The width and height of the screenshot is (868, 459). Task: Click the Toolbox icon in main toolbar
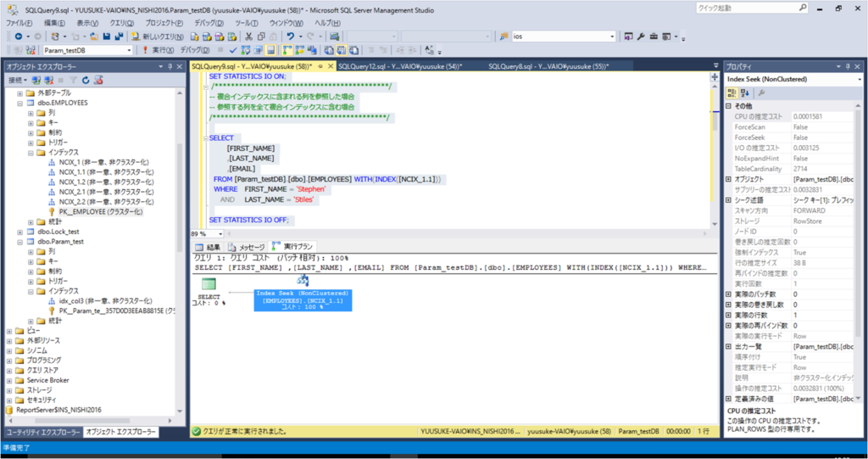coord(654,36)
